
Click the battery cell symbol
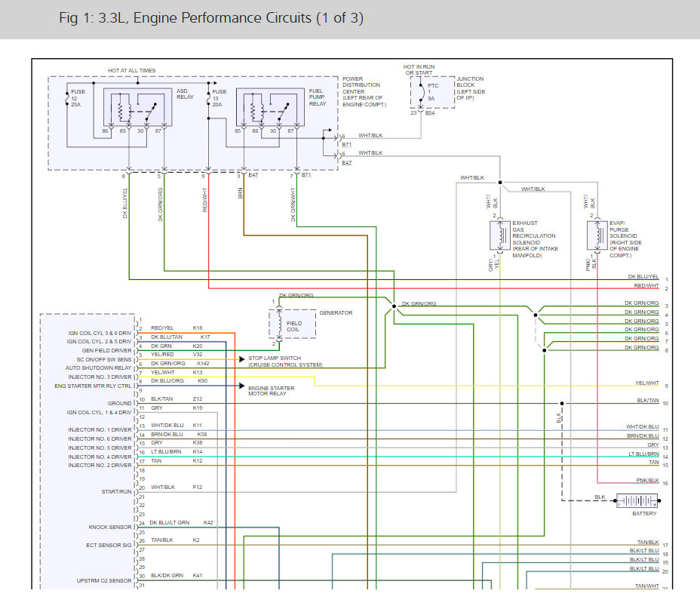637,500
